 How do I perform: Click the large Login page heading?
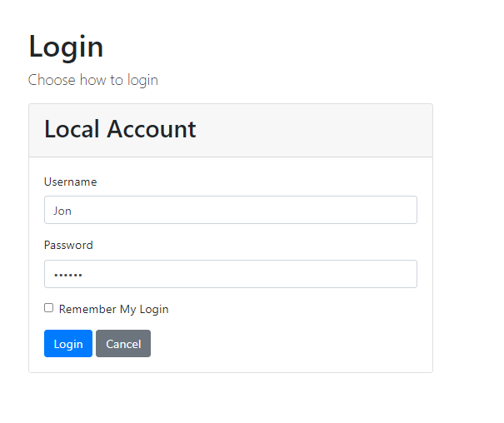pos(66,47)
